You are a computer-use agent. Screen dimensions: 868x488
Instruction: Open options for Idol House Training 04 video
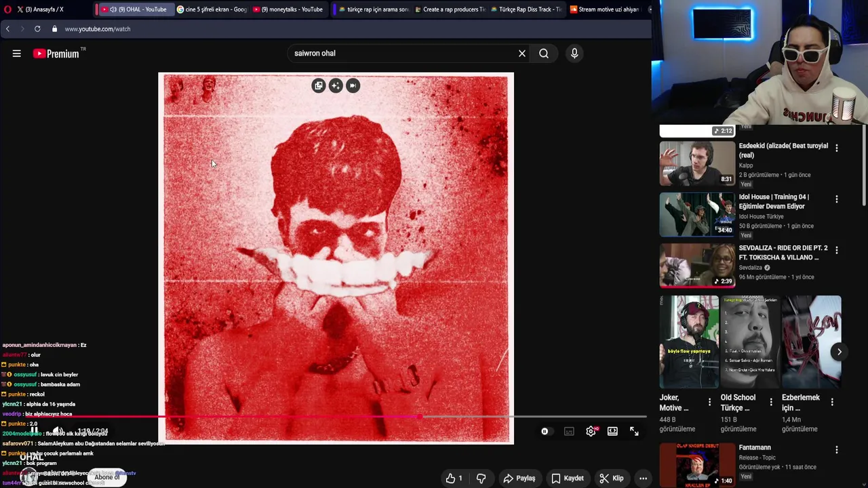[837, 199]
